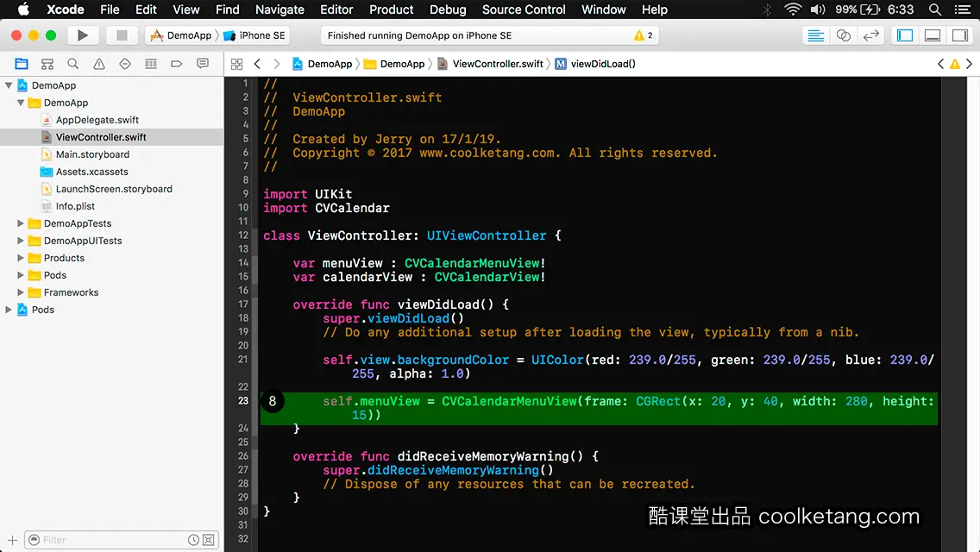
Task: Open Main.storyboard
Action: pyautogui.click(x=92, y=154)
